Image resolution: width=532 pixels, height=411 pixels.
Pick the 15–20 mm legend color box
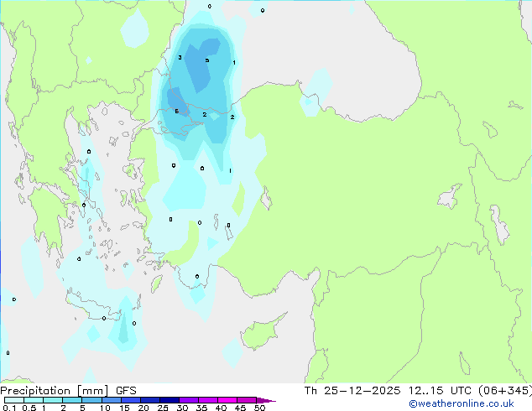[x=131, y=400]
